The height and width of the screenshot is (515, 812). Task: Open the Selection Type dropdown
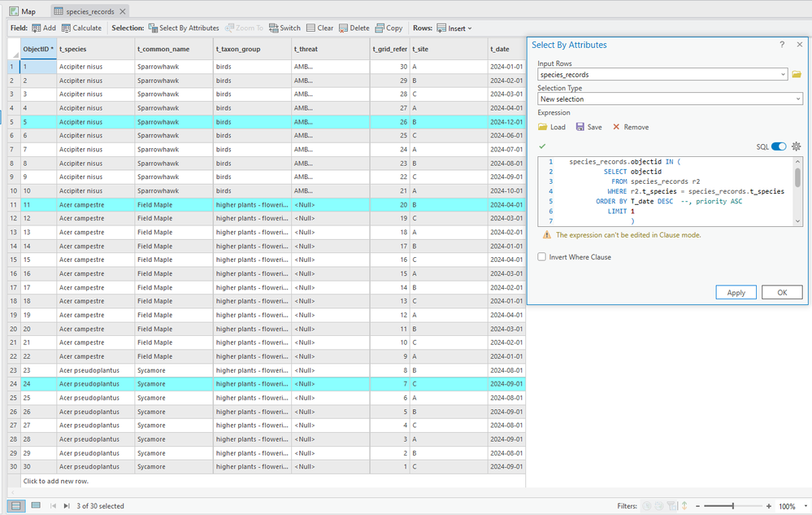pos(798,99)
